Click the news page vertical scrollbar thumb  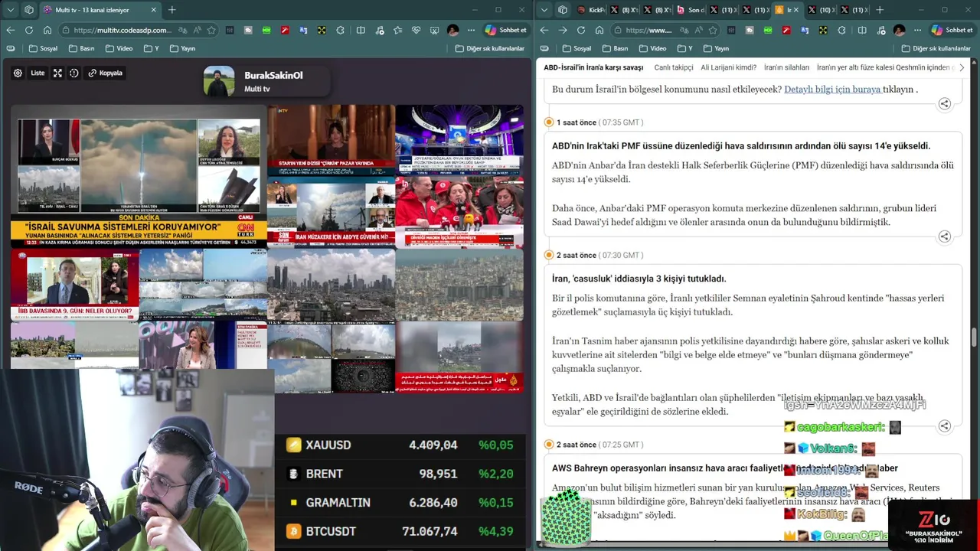point(975,337)
